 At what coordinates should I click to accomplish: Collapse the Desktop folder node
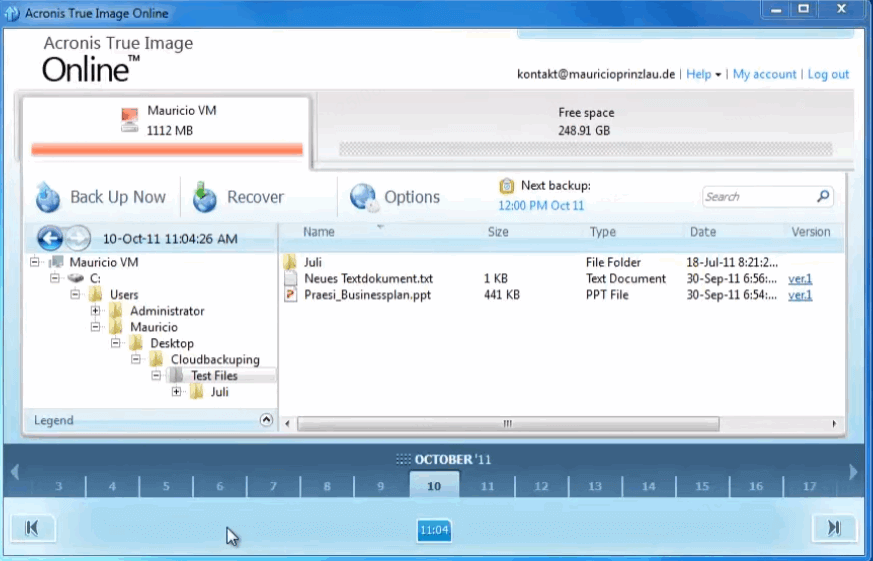[x=115, y=343]
